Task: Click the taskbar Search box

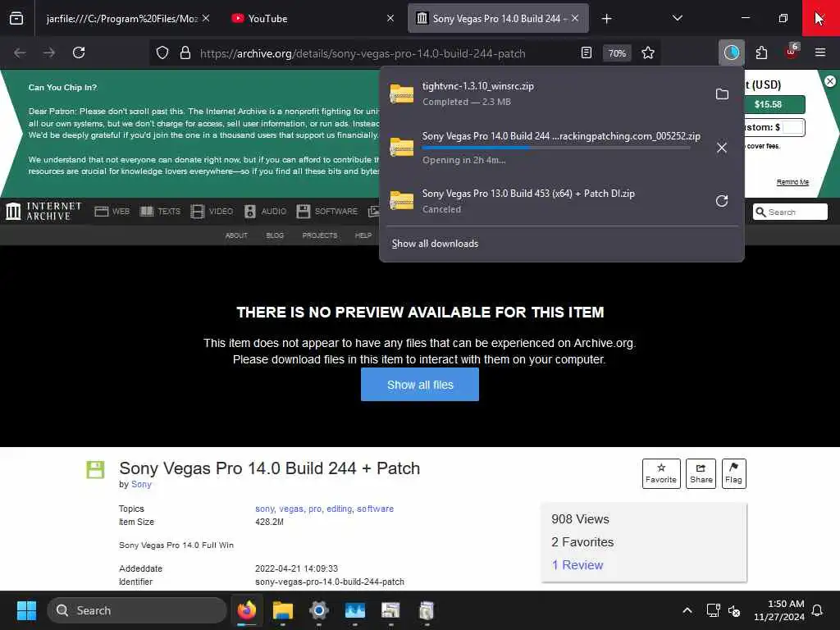Action: coord(137,610)
